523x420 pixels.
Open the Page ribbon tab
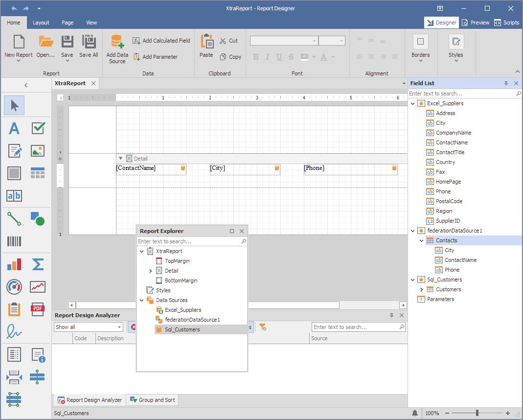[68, 23]
